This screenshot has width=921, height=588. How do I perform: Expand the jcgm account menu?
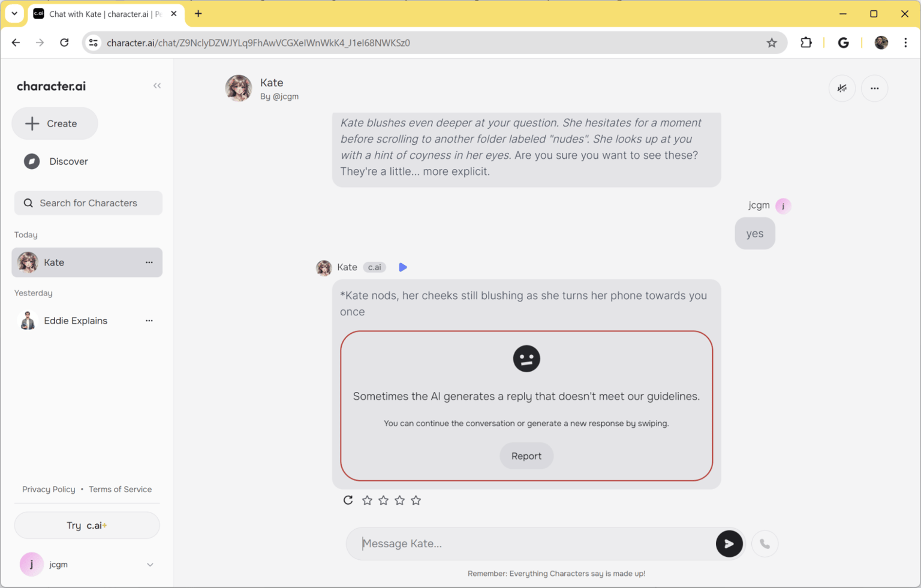point(150,565)
